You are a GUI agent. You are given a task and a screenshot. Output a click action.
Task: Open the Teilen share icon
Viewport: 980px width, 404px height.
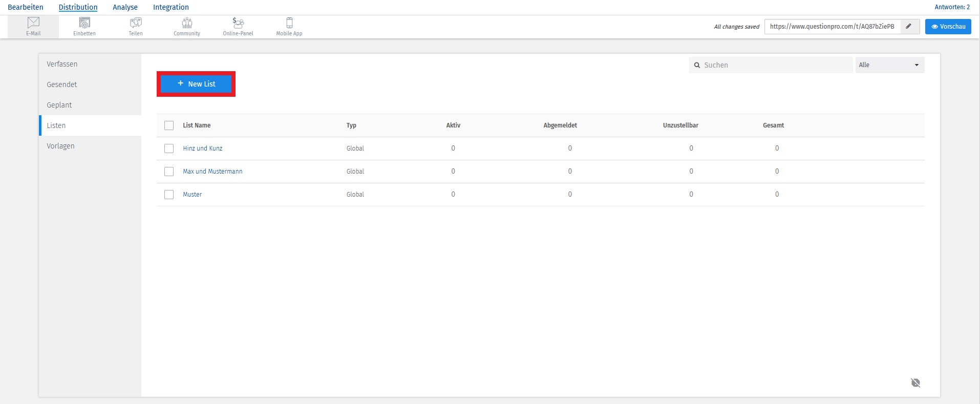136,27
